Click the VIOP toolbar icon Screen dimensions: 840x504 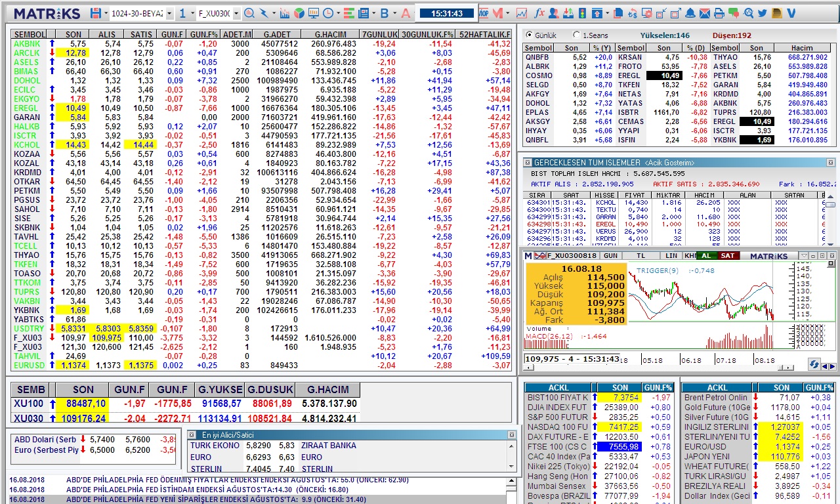coord(484,13)
